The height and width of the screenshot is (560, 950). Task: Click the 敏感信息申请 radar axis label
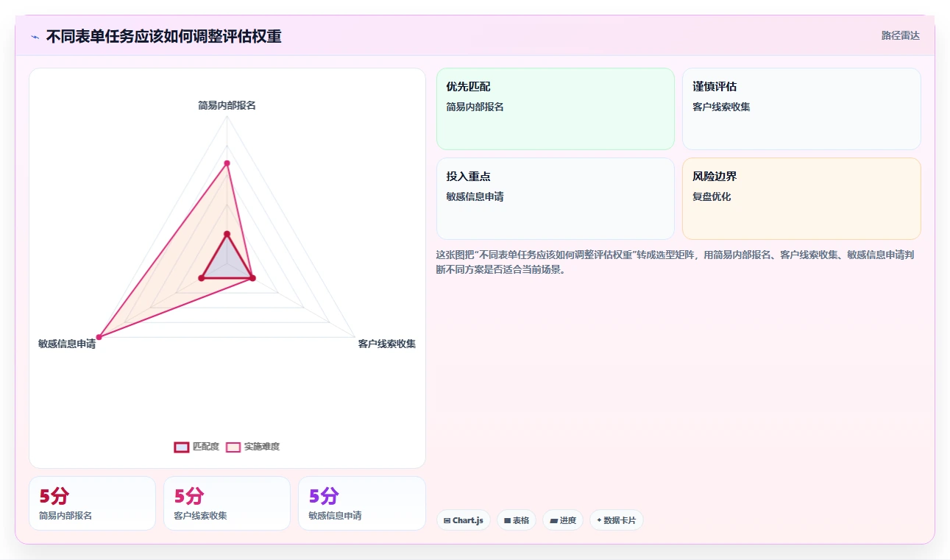coord(67,344)
